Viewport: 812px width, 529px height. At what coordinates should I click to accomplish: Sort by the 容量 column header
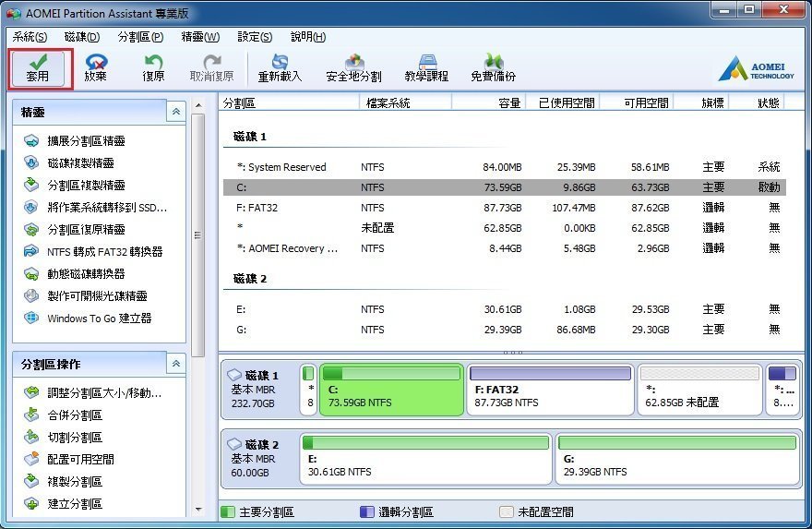[x=489, y=103]
